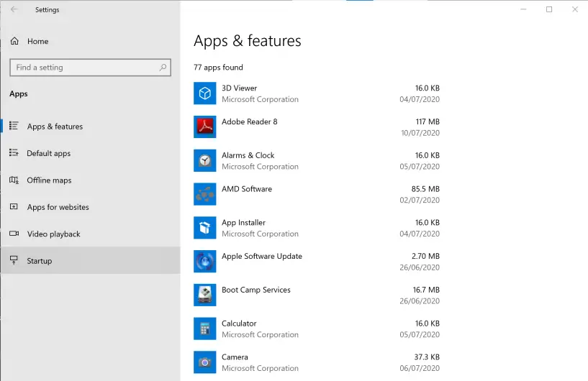Select the Apple Software Update entry name
Viewport: 588px width, 381px height.
pyautogui.click(x=262, y=256)
